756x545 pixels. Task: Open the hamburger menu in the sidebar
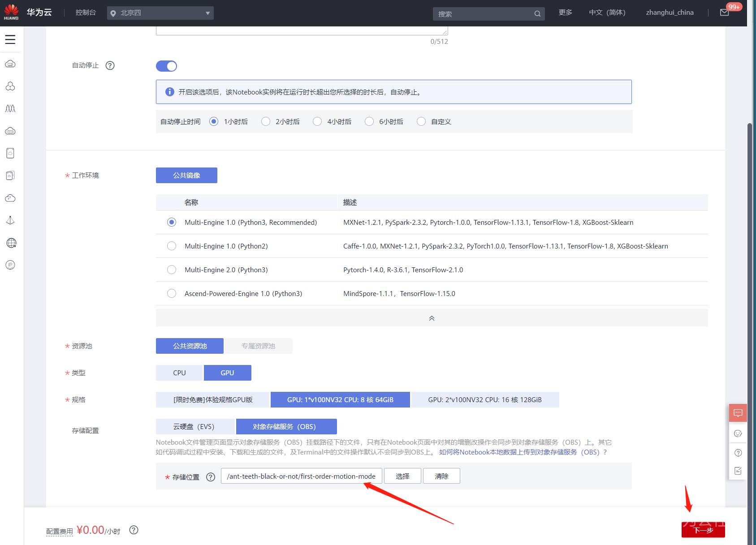10,39
